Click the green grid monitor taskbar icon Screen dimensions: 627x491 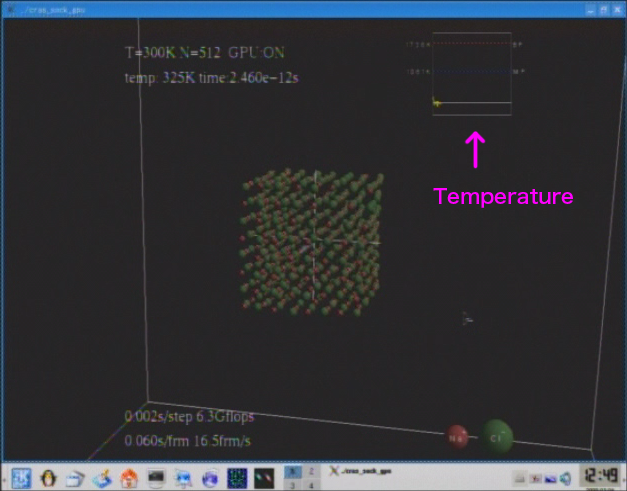point(237,477)
